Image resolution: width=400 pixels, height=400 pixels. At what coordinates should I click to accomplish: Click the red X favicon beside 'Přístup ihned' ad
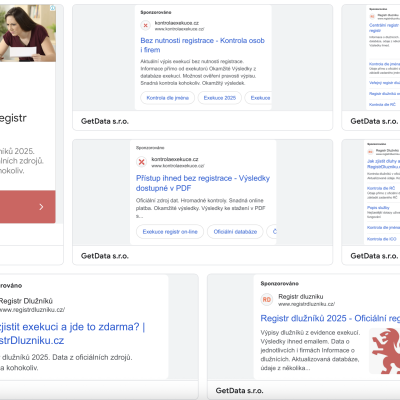(x=141, y=162)
